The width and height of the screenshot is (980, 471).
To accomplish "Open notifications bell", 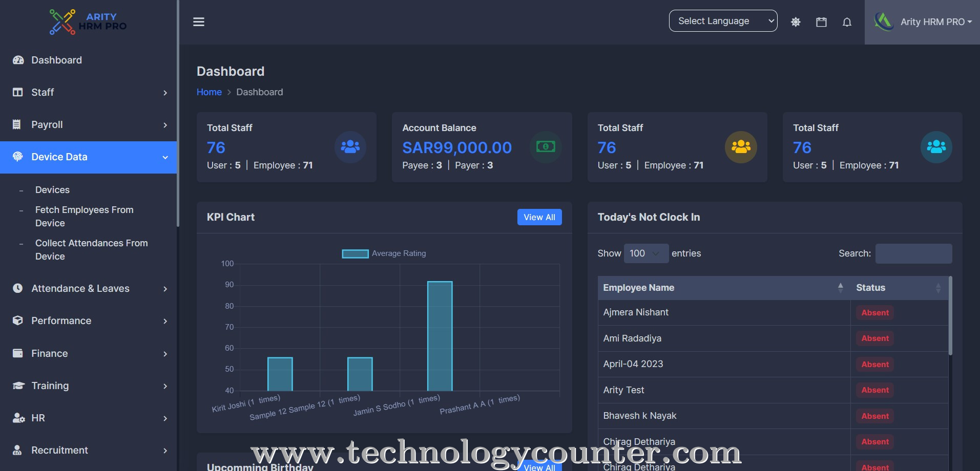I will point(847,22).
